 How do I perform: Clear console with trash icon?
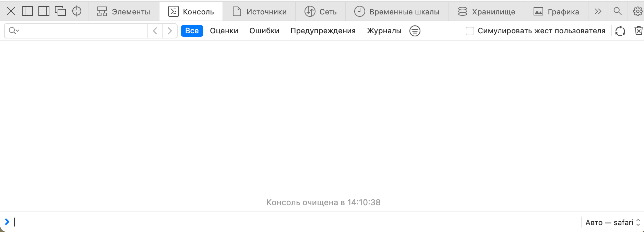[x=638, y=31]
